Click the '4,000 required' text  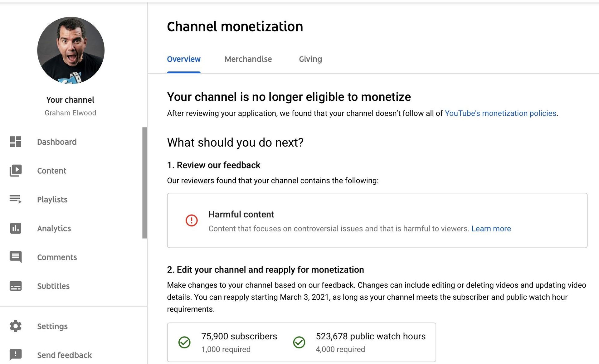(340, 349)
